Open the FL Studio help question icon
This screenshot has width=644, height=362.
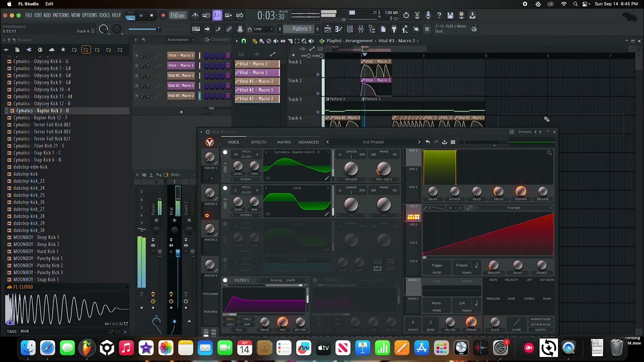(x=439, y=16)
